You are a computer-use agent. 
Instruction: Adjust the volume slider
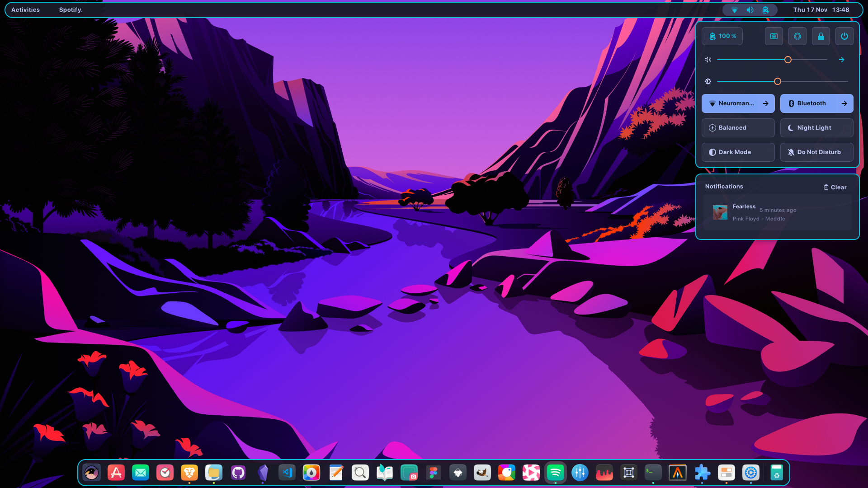[x=772, y=60]
